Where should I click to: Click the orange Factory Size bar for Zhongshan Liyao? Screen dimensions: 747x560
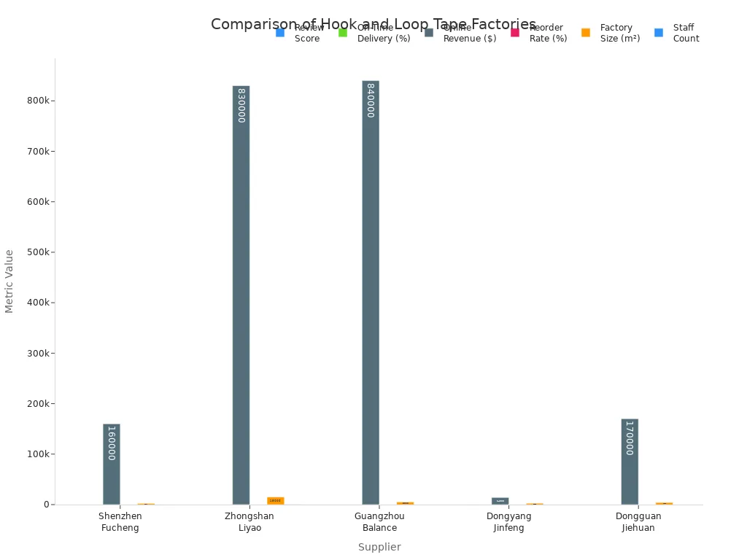click(x=275, y=500)
